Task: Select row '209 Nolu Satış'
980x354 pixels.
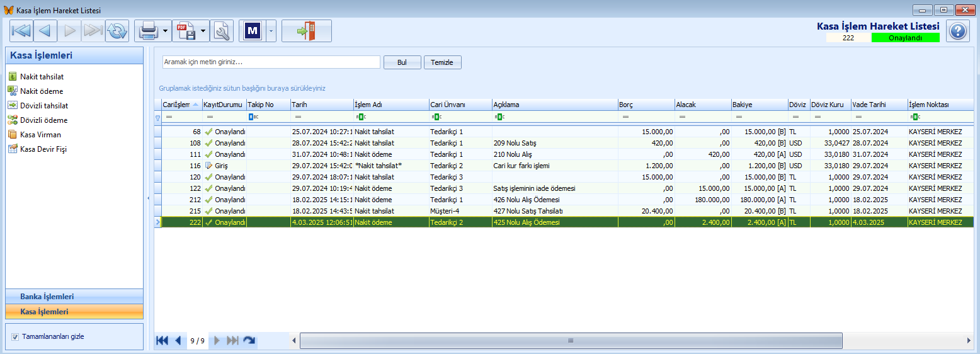Action: [x=564, y=143]
